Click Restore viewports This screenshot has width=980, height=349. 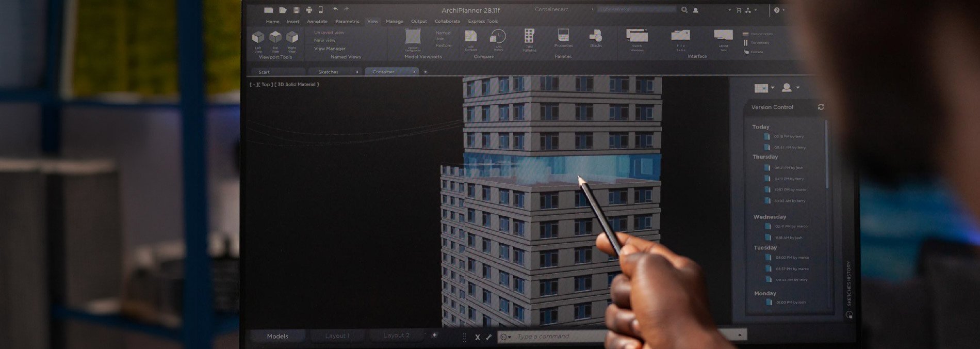[x=444, y=45]
